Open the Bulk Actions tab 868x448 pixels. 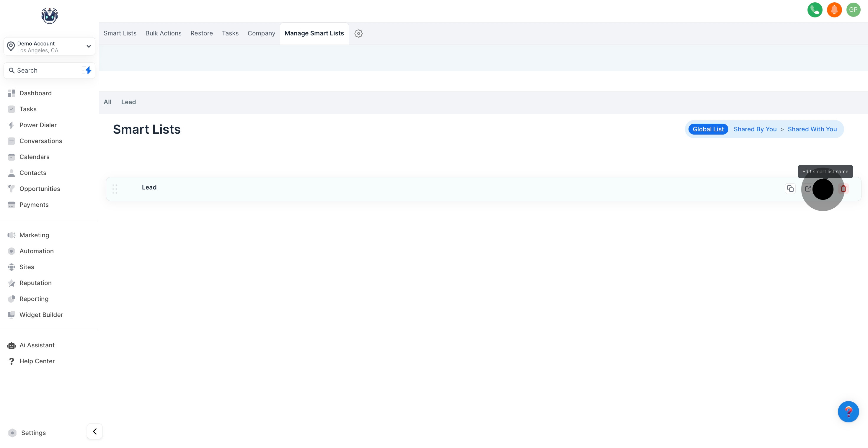(164, 33)
